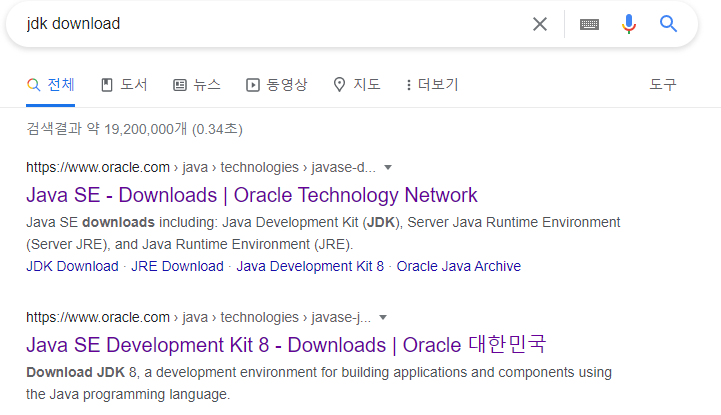Switch to the 동영상 (Videos) tab
This screenshot has width=721, height=415.
pyautogui.click(x=276, y=85)
